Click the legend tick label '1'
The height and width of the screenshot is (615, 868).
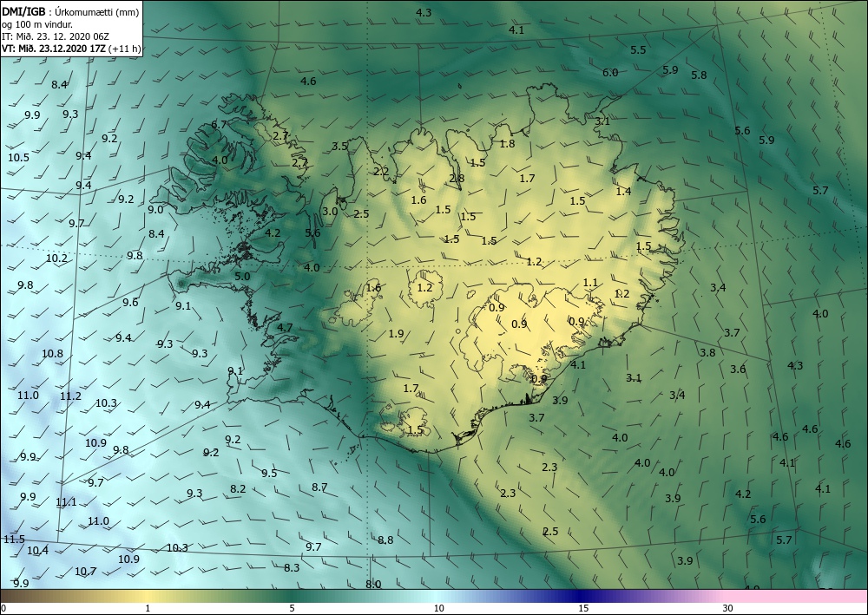tap(148, 608)
